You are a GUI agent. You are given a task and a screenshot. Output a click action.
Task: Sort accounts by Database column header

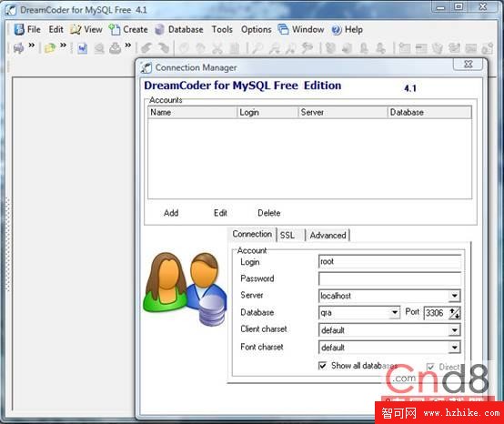(429, 113)
